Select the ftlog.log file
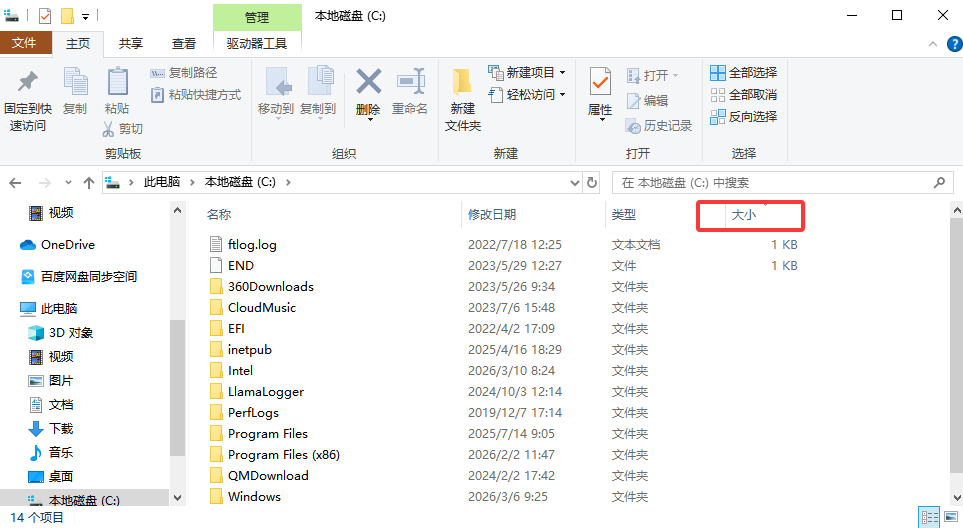 click(243, 244)
